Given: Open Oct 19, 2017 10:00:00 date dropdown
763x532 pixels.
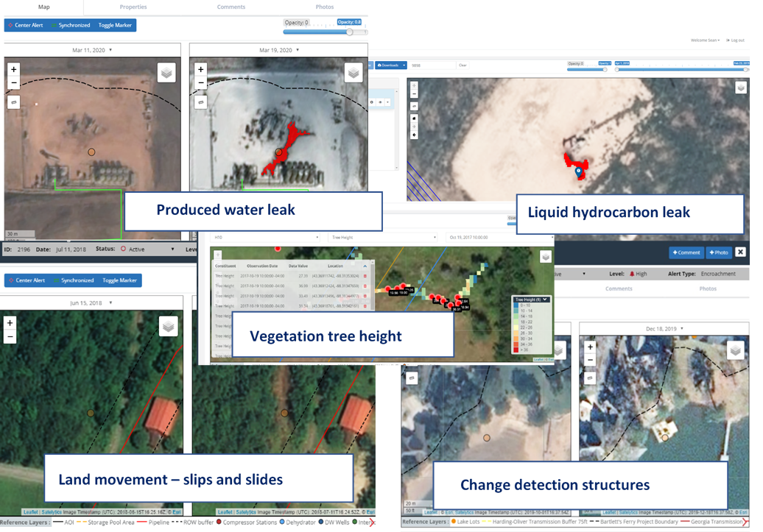Looking at the screenshot, I should click(x=499, y=238).
